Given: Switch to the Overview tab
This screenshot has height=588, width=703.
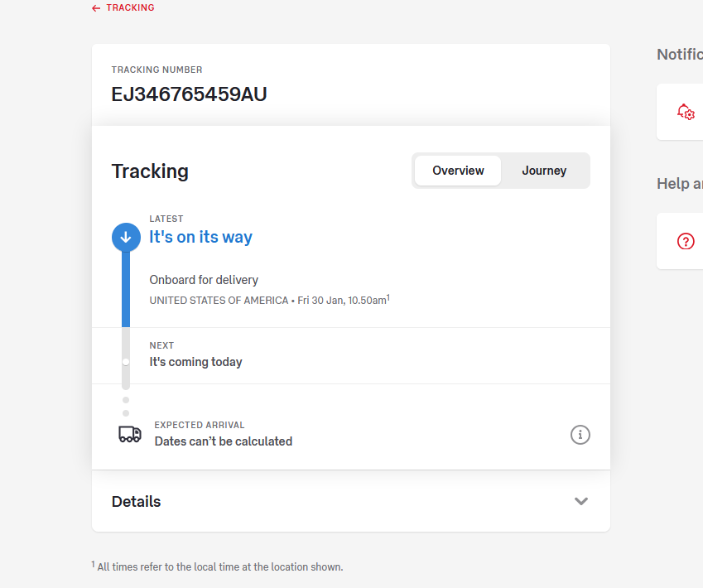Looking at the screenshot, I should (x=458, y=171).
